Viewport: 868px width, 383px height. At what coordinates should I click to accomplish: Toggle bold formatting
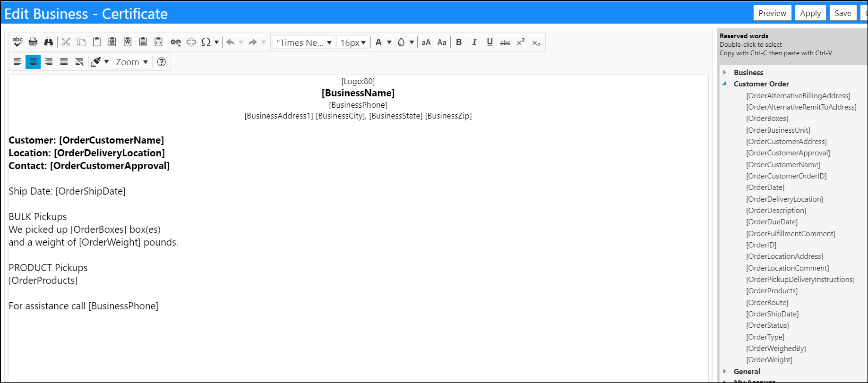(x=459, y=42)
